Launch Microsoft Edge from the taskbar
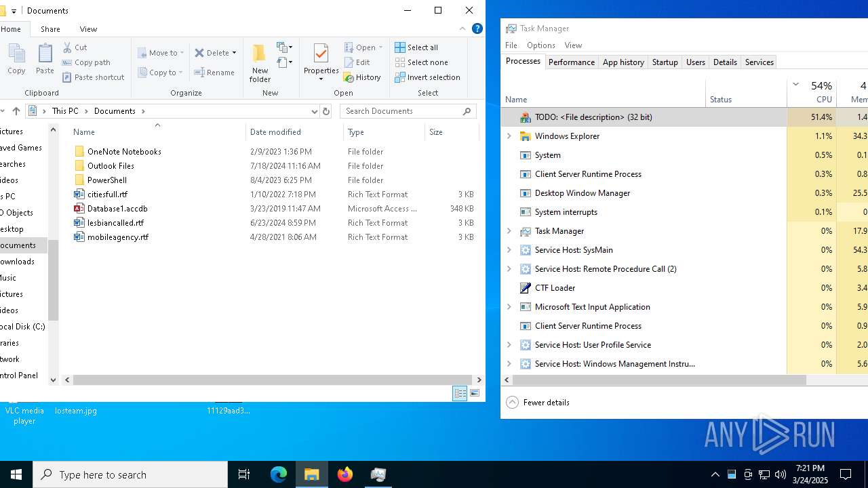 point(279,474)
